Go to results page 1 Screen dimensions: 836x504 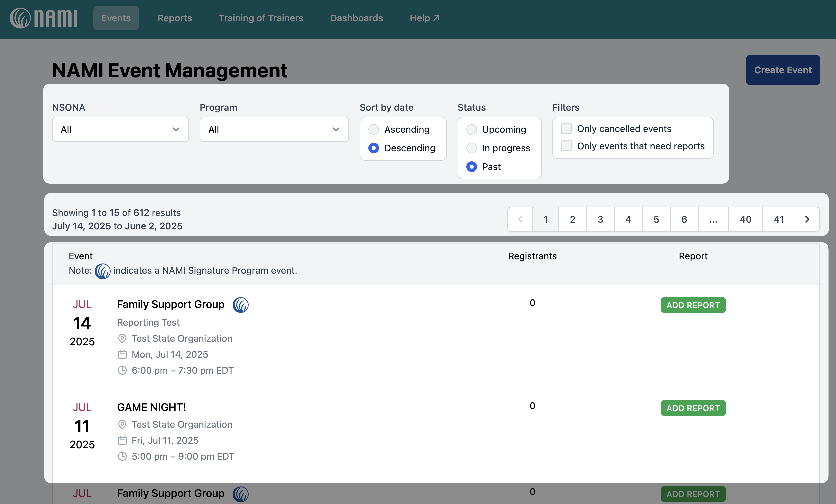pyautogui.click(x=546, y=219)
